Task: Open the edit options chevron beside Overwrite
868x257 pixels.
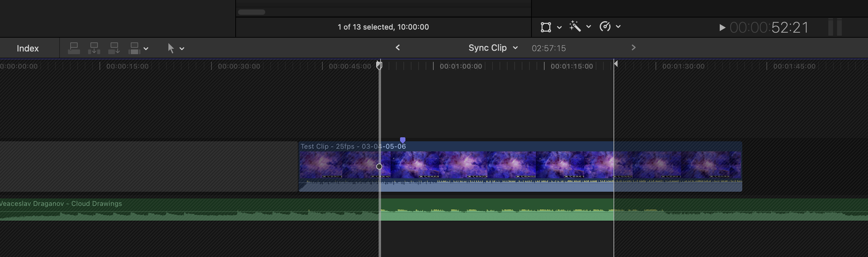Action: [146, 48]
